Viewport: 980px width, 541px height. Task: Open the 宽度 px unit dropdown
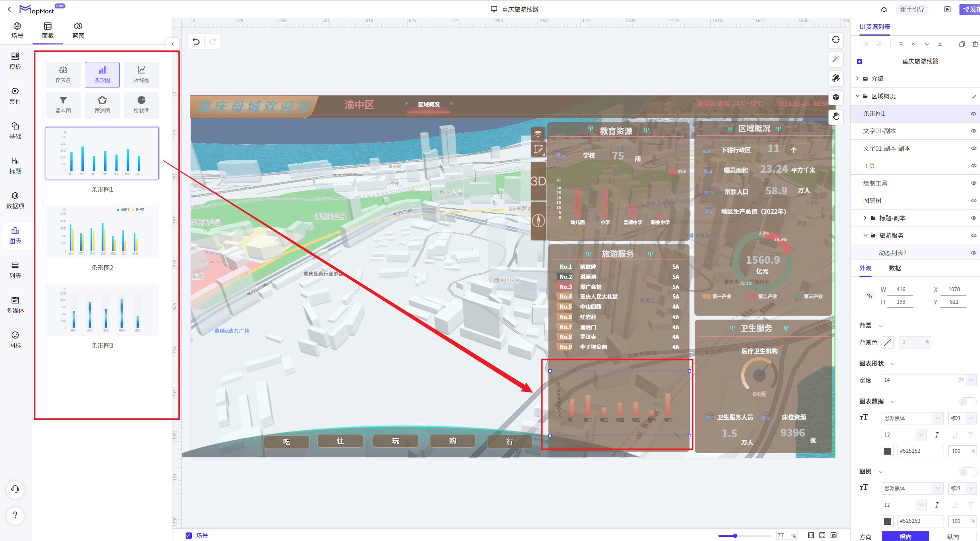click(971, 380)
